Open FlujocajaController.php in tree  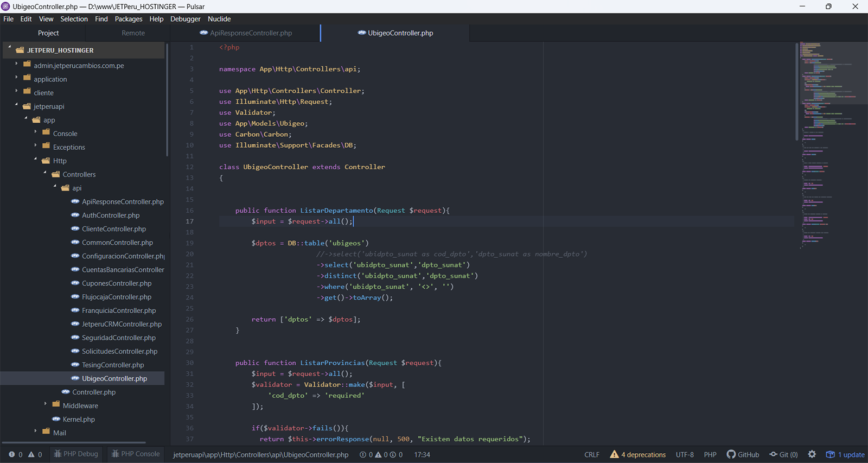pos(117,297)
